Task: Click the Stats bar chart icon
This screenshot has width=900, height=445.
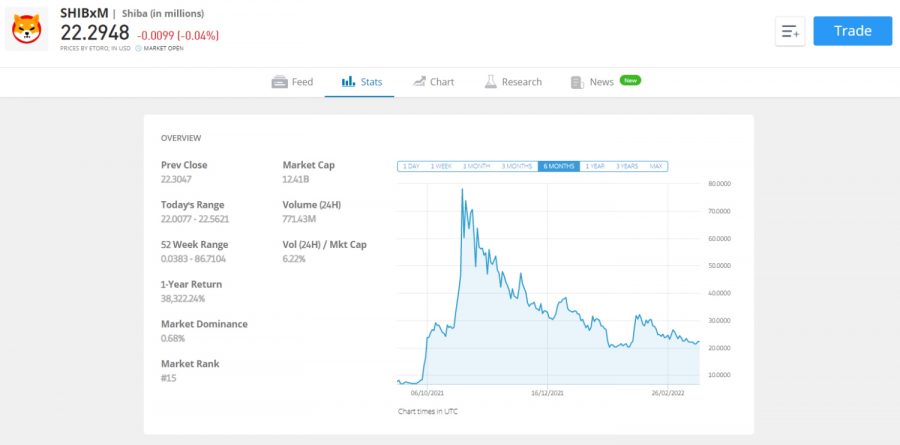Action: click(x=348, y=82)
